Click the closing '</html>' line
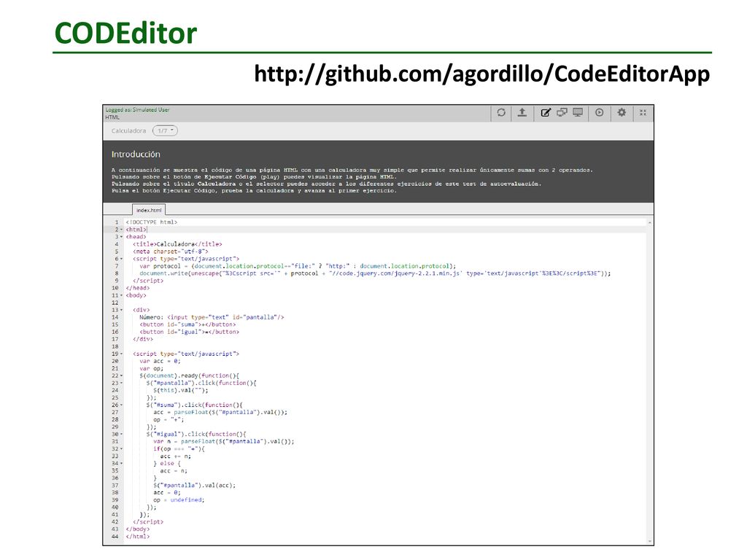747x560 pixels. (138, 536)
